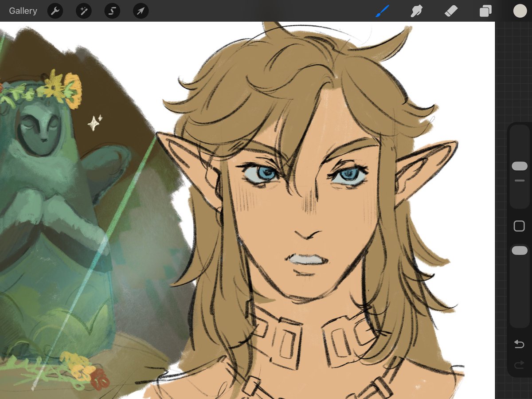This screenshot has width=532, height=399.
Task: Open the active color picker
Action: pyautogui.click(x=520, y=11)
